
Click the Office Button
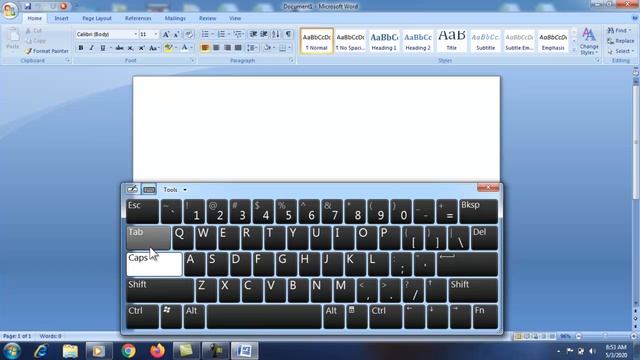pyautogui.click(x=9, y=10)
